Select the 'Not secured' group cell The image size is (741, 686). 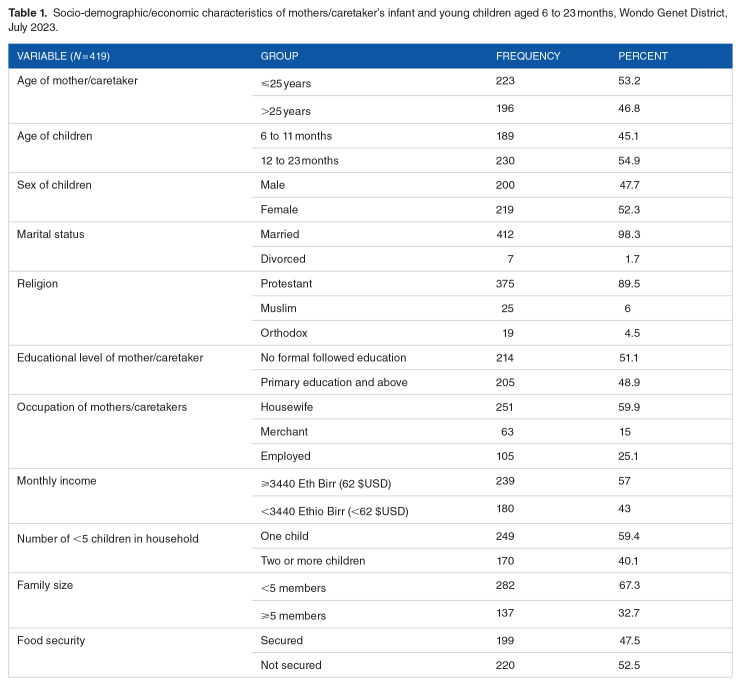click(291, 663)
